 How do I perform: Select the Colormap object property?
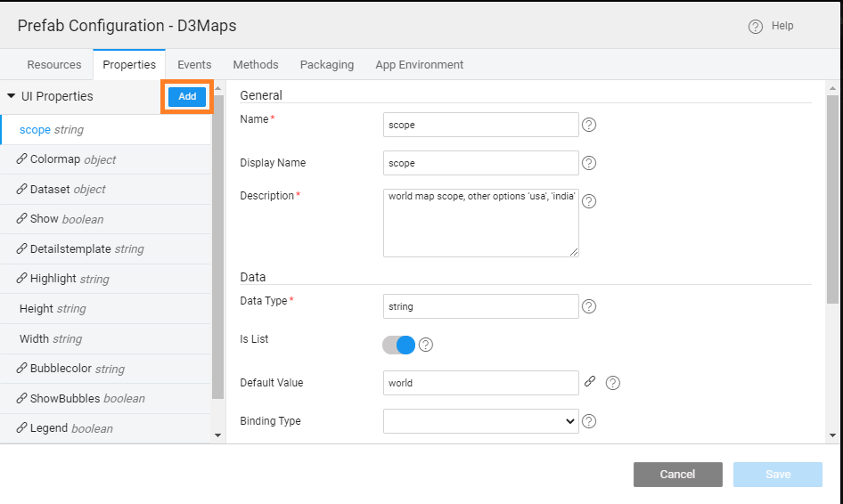(x=72, y=159)
